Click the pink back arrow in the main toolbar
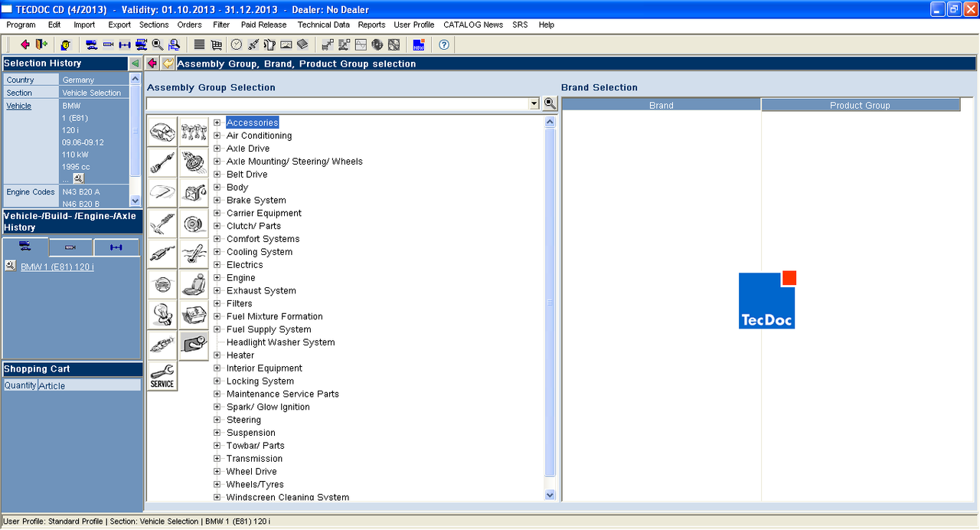 [25, 44]
